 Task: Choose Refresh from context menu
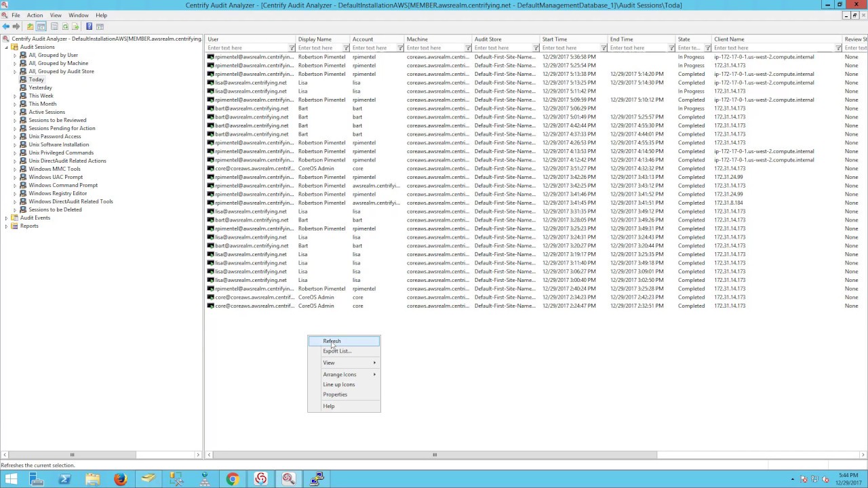click(x=344, y=341)
